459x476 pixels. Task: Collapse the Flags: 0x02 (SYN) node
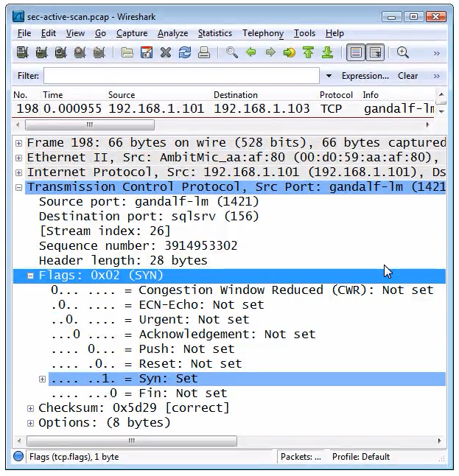click(30, 276)
